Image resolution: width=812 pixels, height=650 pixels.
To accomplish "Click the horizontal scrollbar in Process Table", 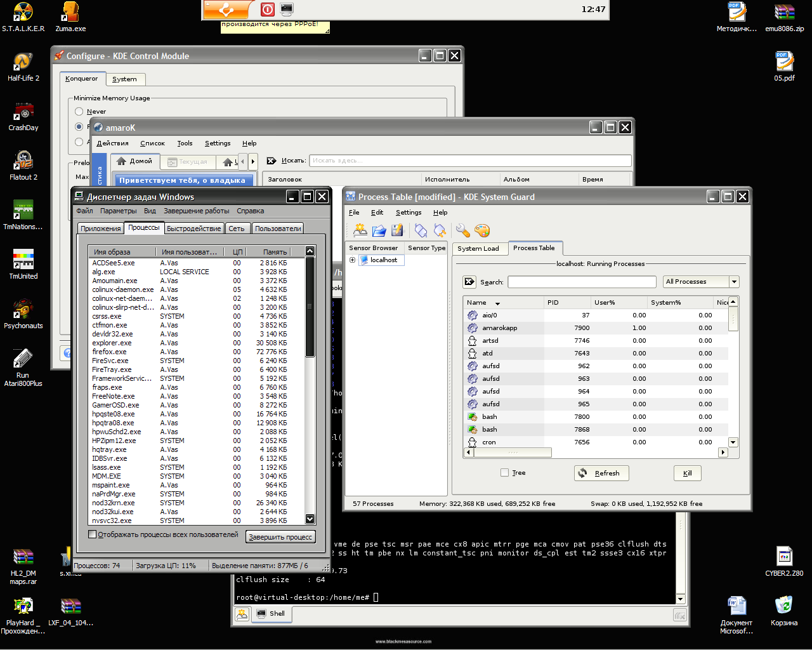I will point(596,453).
